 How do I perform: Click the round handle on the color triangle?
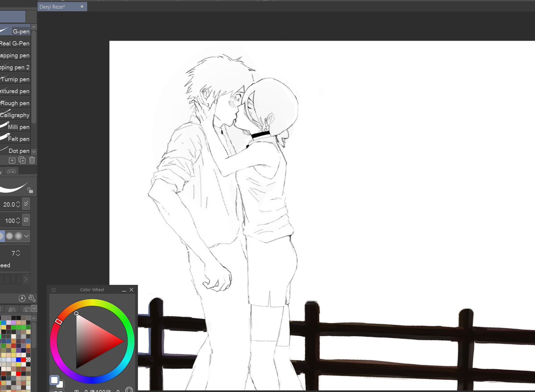(77, 314)
